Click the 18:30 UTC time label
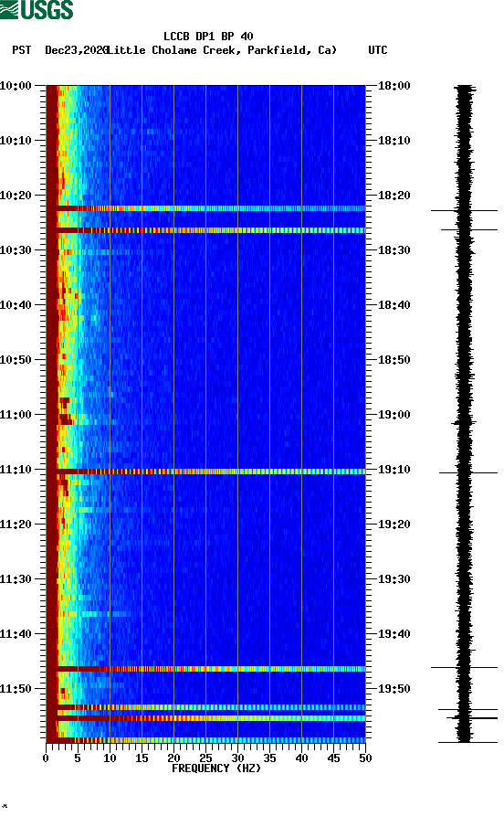The height and width of the screenshot is (816, 504). click(x=394, y=249)
